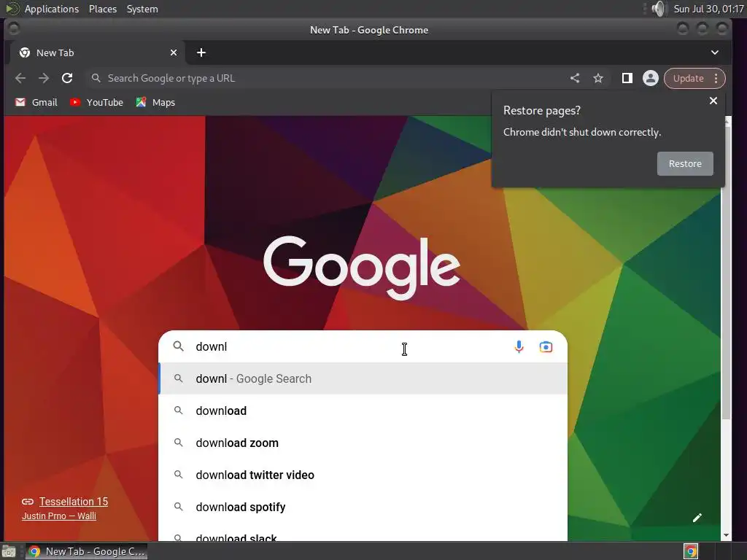747x560 pixels.
Task: Close the New Tab tab
Action: click(x=174, y=52)
